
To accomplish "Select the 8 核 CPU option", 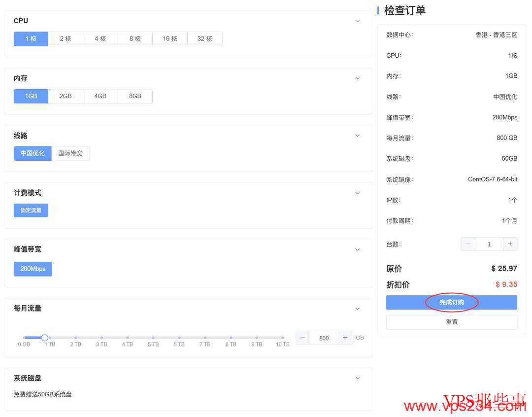I will [134, 38].
